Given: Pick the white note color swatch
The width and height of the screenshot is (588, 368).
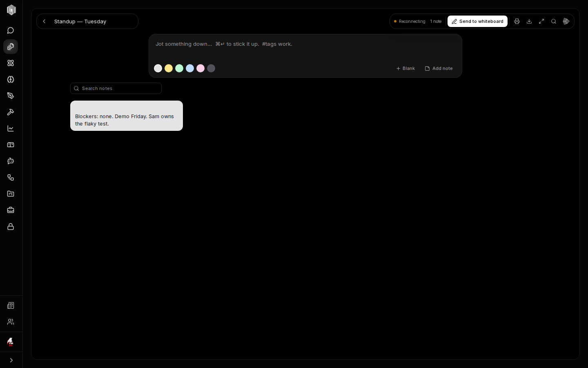Looking at the screenshot, I should pos(158,68).
